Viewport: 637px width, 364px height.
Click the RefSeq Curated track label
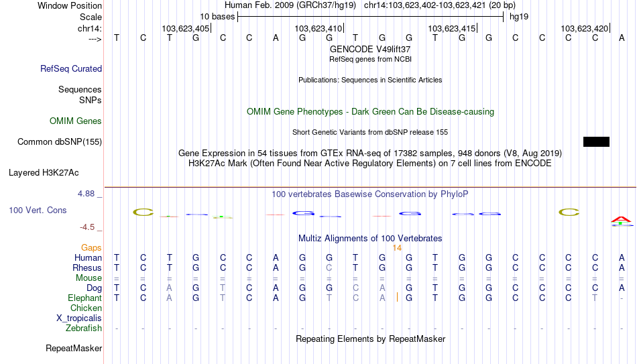pos(71,68)
